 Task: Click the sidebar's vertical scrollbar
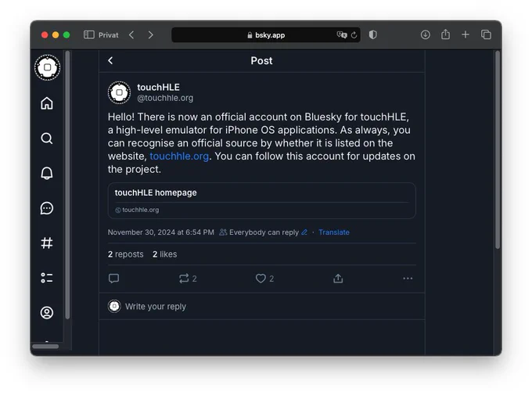point(67,185)
